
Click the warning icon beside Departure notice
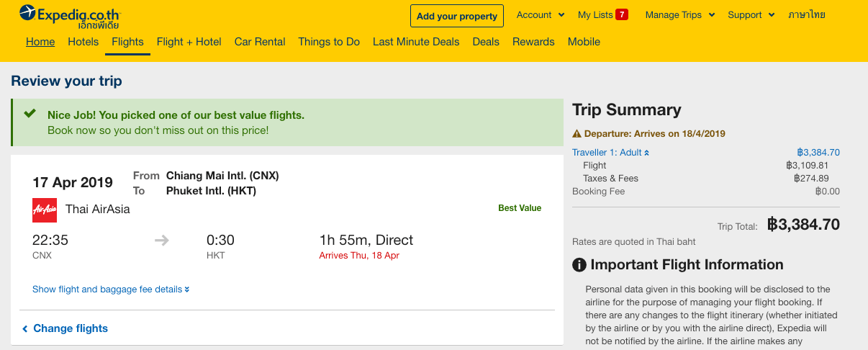click(577, 134)
